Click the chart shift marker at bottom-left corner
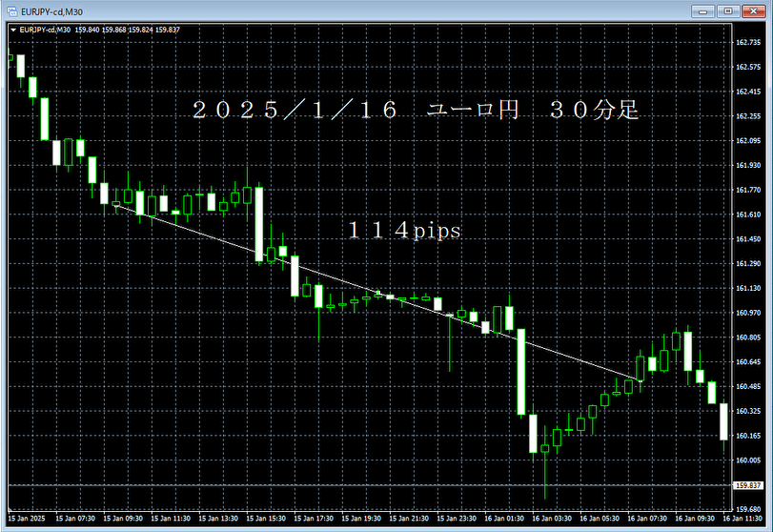 point(10,509)
